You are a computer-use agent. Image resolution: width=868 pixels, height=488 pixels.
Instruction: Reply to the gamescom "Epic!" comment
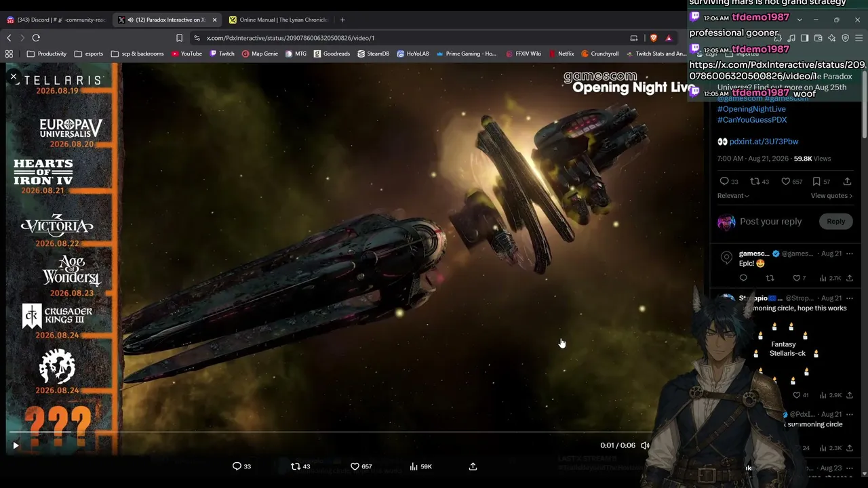pyautogui.click(x=743, y=279)
